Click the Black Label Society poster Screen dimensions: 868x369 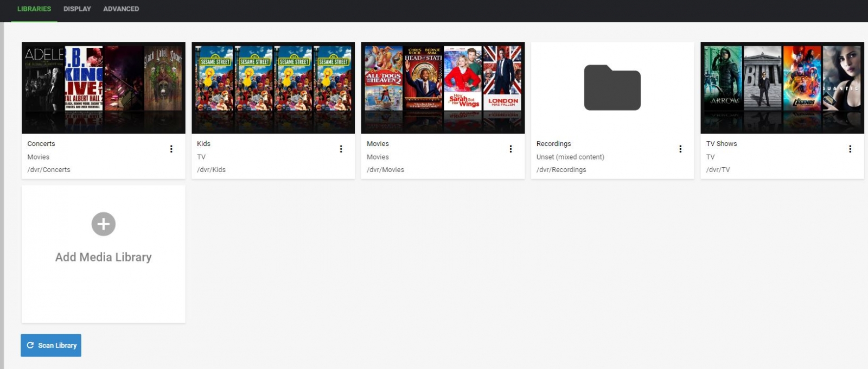coord(163,79)
